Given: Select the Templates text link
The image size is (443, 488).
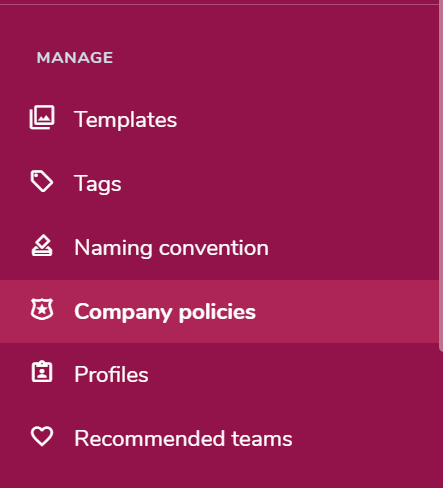Looking at the screenshot, I should pyautogui.click(x=125, y=120).
